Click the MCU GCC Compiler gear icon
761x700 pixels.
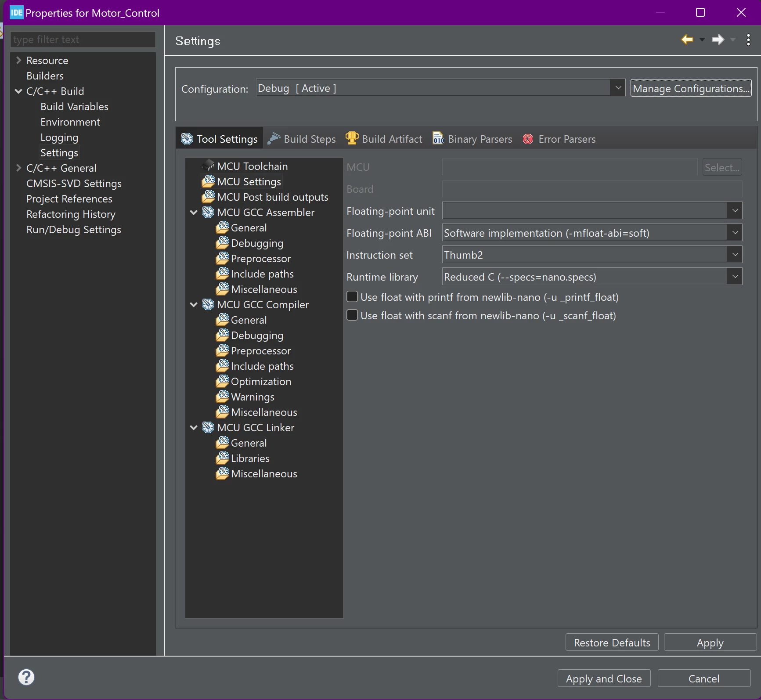pos(208,304)
